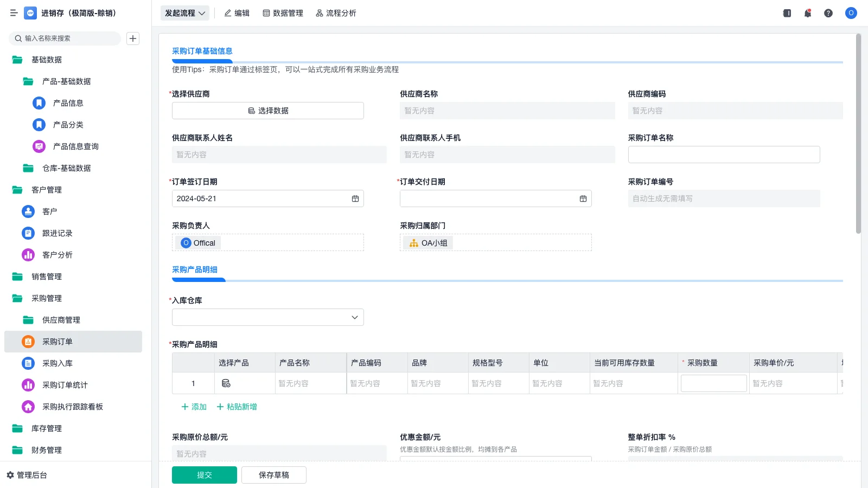Screen dimensions: 868x488
Task: Expand the 销售管理 folder
Action: pyautogui.click(x=17, y=277)
